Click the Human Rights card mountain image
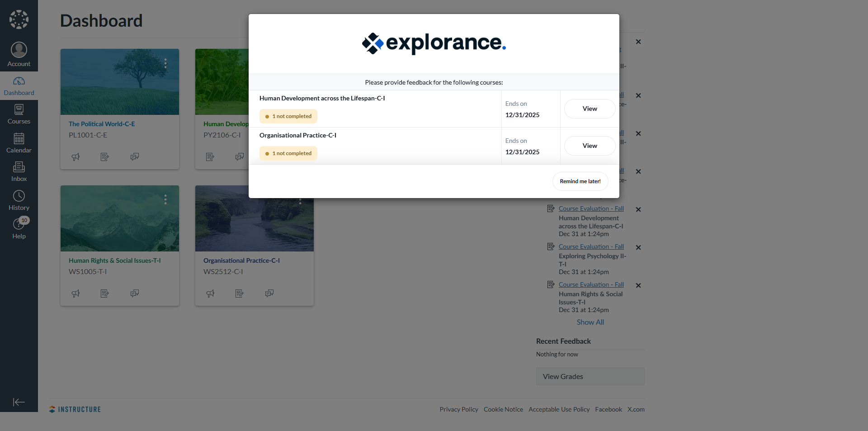 pos(120,218)
